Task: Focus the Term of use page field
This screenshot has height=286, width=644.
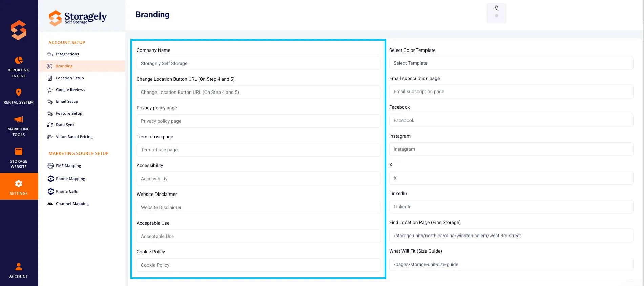Action: coord(258,150)
